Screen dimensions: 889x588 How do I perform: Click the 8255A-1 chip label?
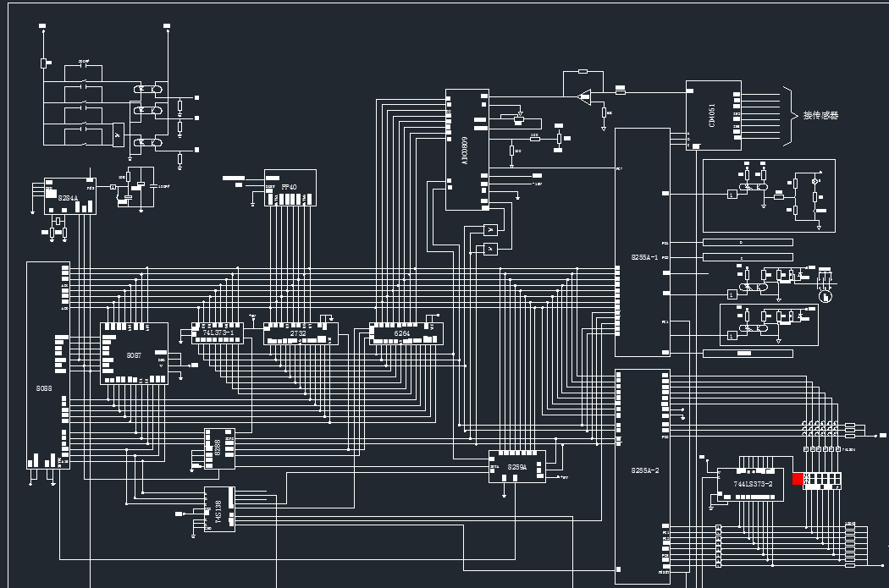coord(644,256)
